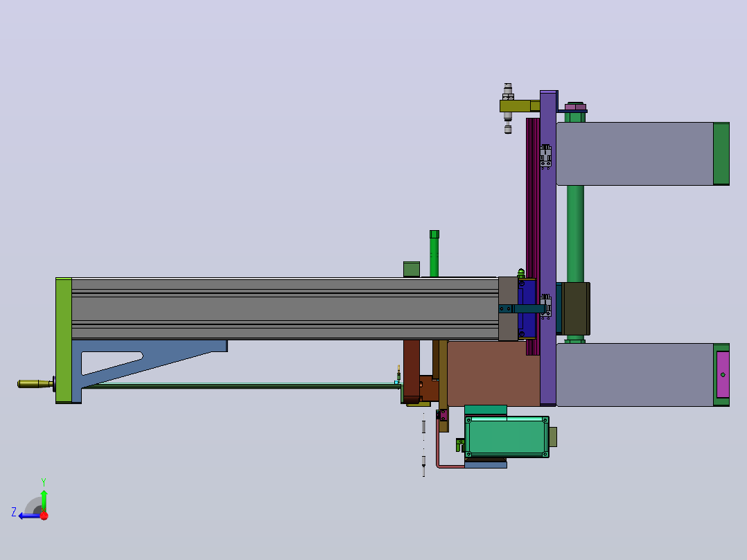This screenshot has width=747, height=560.
Task: Select the green end cap on upper block
Action: [x=721, y=153]
